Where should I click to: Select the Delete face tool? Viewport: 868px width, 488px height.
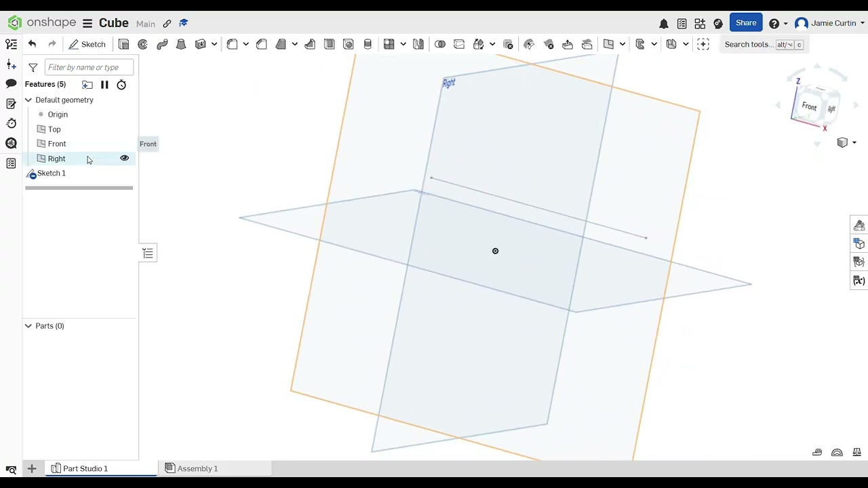click(x=549, y=44)
